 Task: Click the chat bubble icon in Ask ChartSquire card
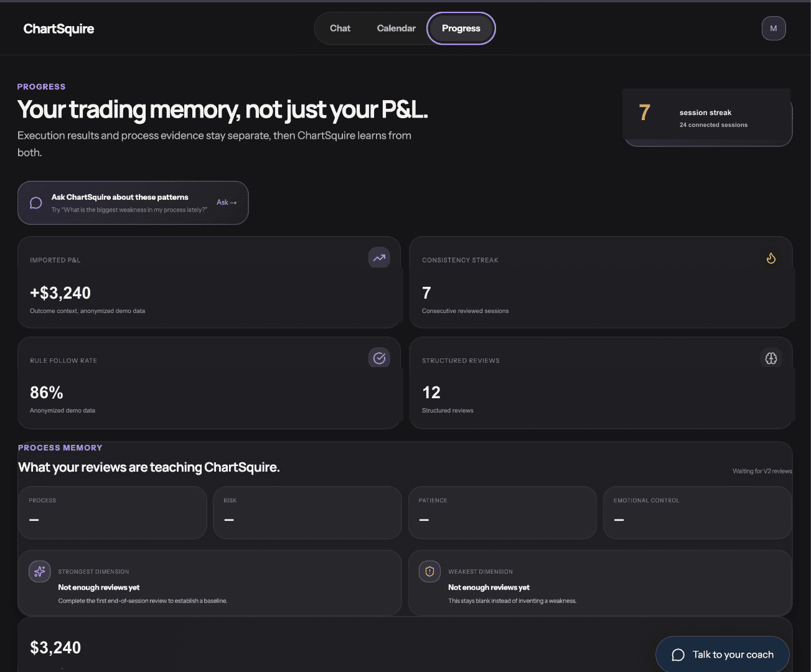tap(36, 203)
